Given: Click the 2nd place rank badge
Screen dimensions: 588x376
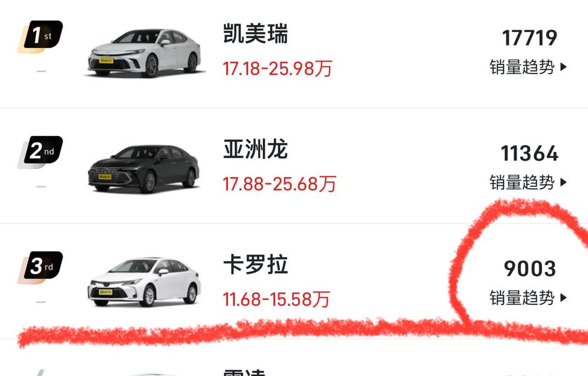Looking at the screenshot, I should (40, 152).
